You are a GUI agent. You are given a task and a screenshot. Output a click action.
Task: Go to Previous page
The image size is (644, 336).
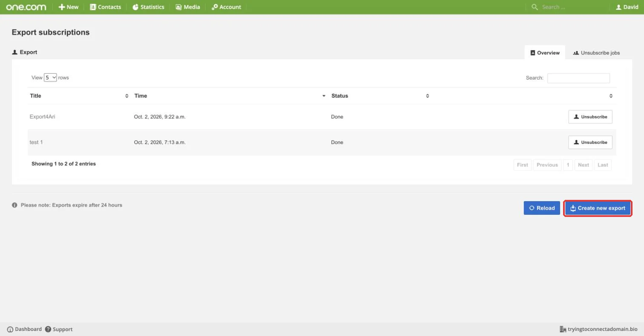pyautogui.click(x=547, y=165)
